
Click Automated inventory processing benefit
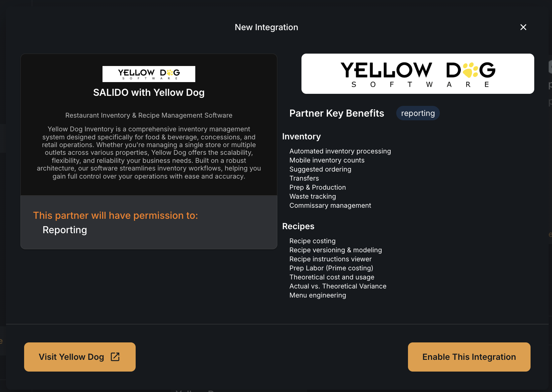340,151
